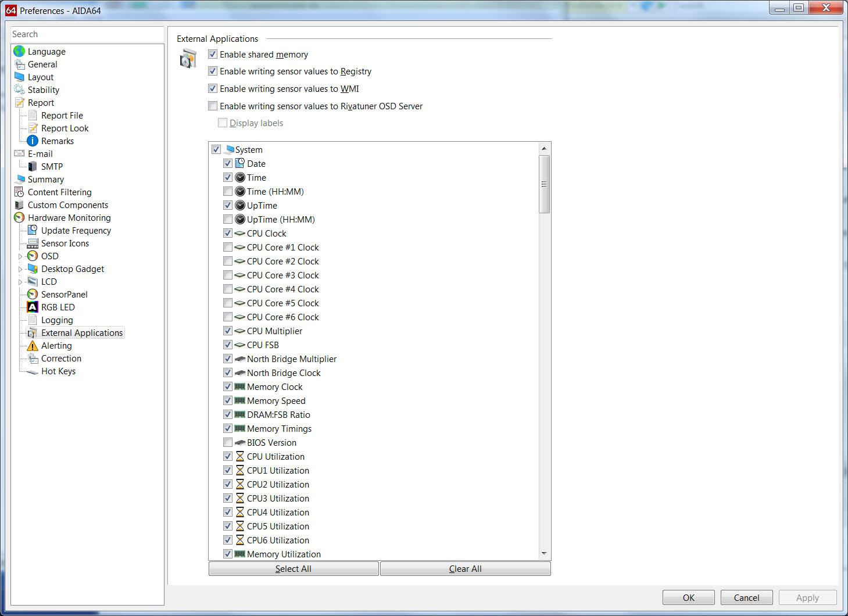Enable writing values to Rivatuner OSD Server
Image resolution: width=848 pixels, height=616 pixels.
[213, 106]
